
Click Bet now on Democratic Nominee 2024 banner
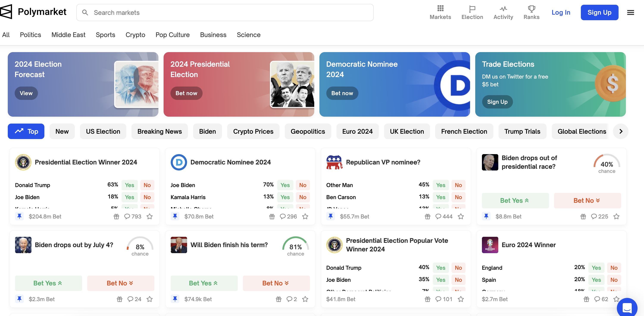(x=342, y=93)
